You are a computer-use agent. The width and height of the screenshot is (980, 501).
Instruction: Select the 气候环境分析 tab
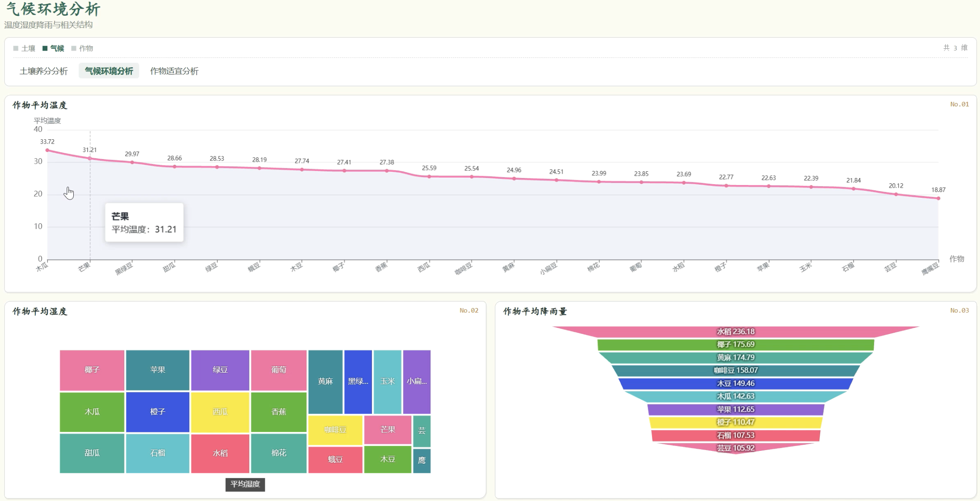[109, 71]
